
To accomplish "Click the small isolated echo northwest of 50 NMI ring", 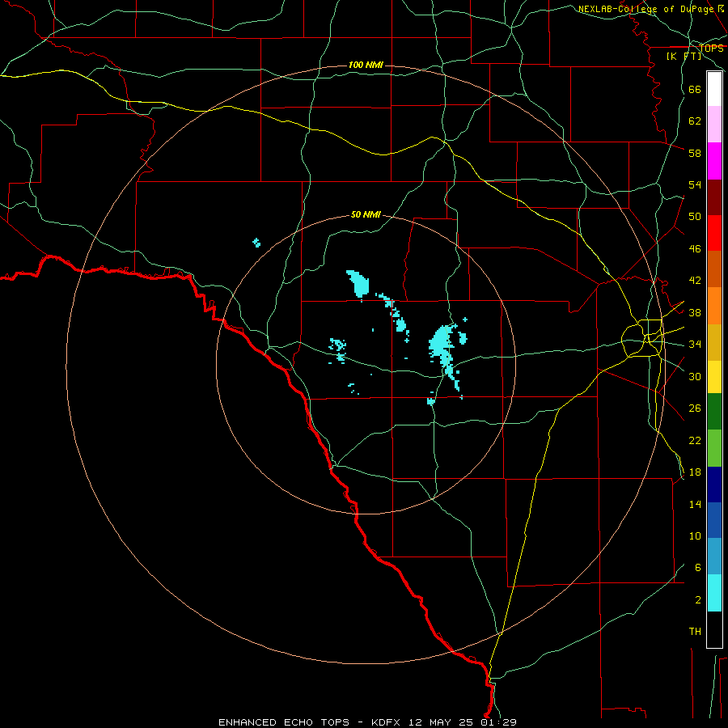I will point(256,243).
